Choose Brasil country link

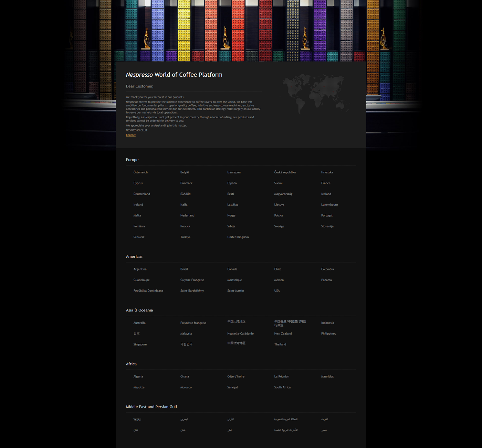[184, 269]
